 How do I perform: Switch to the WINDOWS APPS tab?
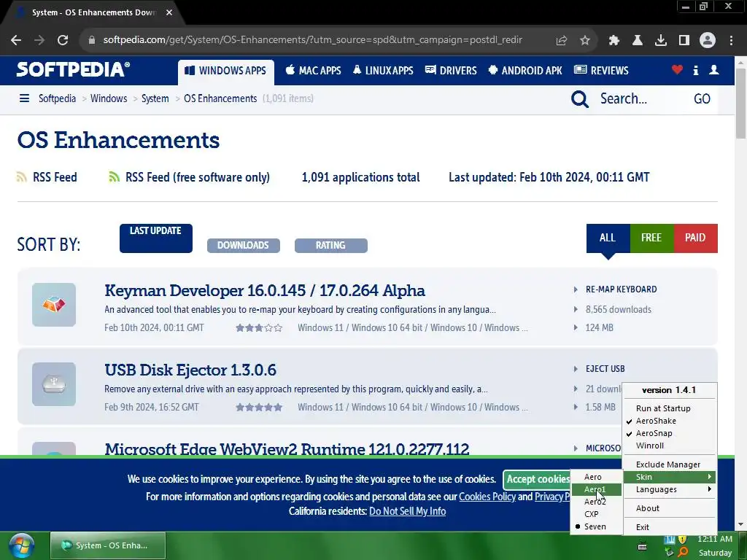(226, 71)
